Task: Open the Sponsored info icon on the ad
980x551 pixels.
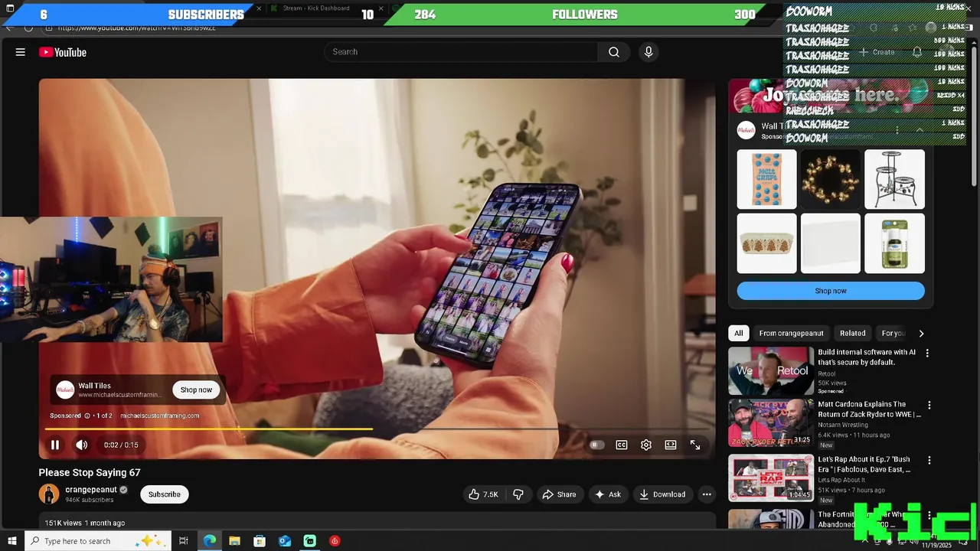Action: [x=87, y=416]
